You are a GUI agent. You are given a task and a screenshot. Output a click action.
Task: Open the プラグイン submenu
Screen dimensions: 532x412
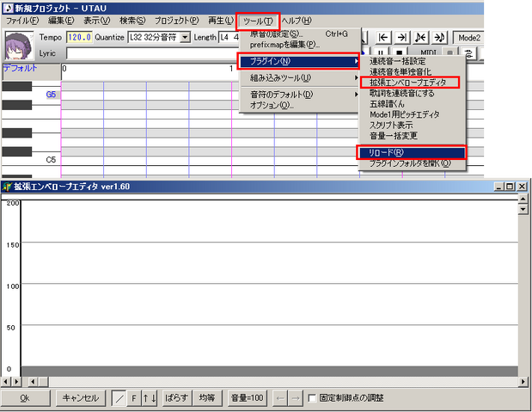[300, 61]
